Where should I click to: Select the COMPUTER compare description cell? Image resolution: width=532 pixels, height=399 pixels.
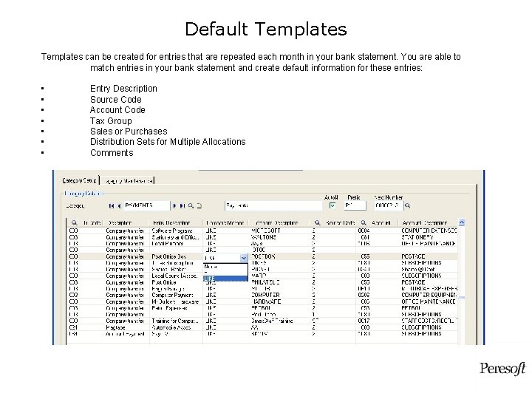[x=279, y=295]
